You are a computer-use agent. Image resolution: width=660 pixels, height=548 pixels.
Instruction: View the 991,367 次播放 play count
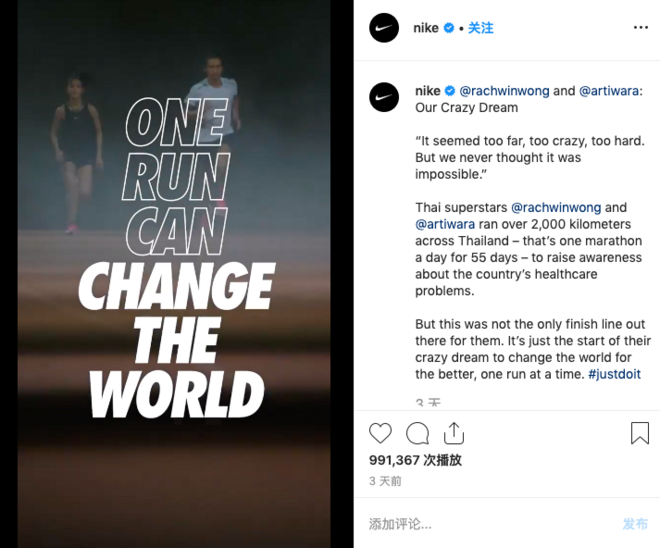pyautogui.click(x=415, y=460)
